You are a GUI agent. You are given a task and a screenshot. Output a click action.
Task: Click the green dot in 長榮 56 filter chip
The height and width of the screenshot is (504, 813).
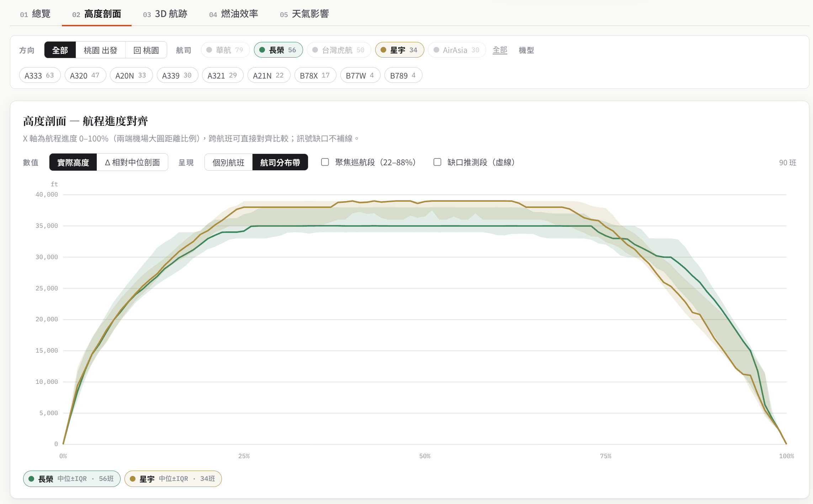(262, 50)
